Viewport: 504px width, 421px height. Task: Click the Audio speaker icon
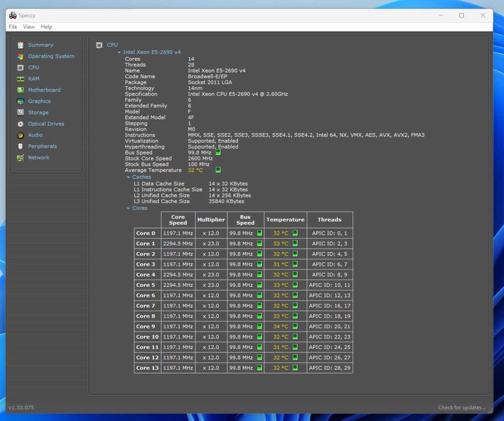coord(20,135)
